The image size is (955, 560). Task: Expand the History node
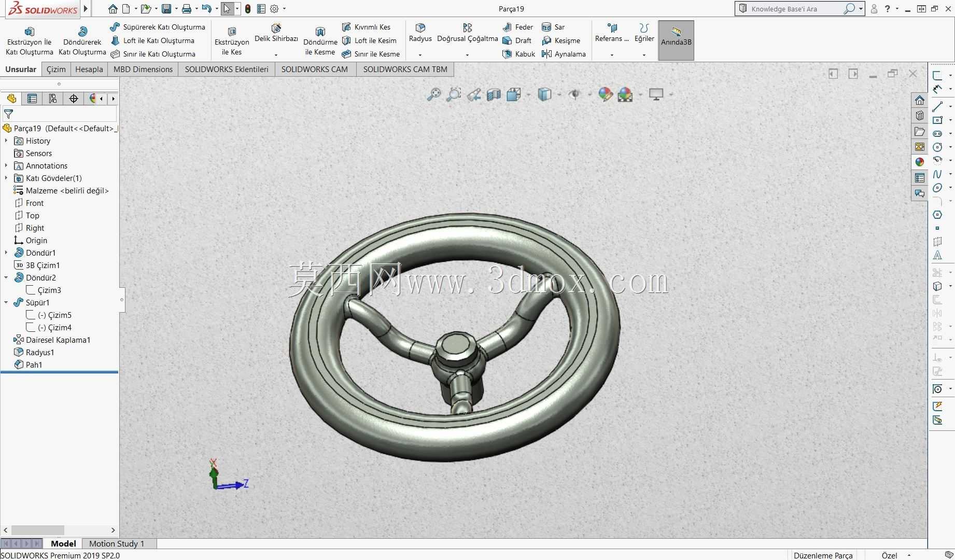pyautogui.click(x=6, y=141)
